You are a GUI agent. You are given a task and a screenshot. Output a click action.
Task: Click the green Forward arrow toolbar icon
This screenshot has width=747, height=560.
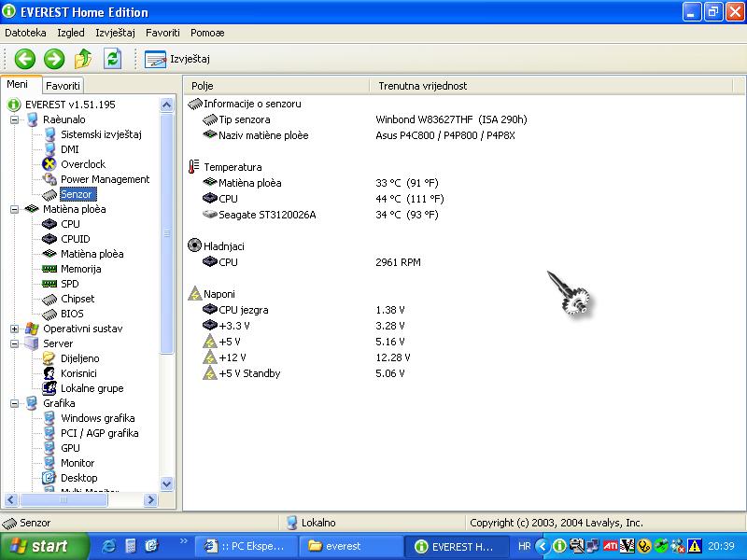[54, 59]
